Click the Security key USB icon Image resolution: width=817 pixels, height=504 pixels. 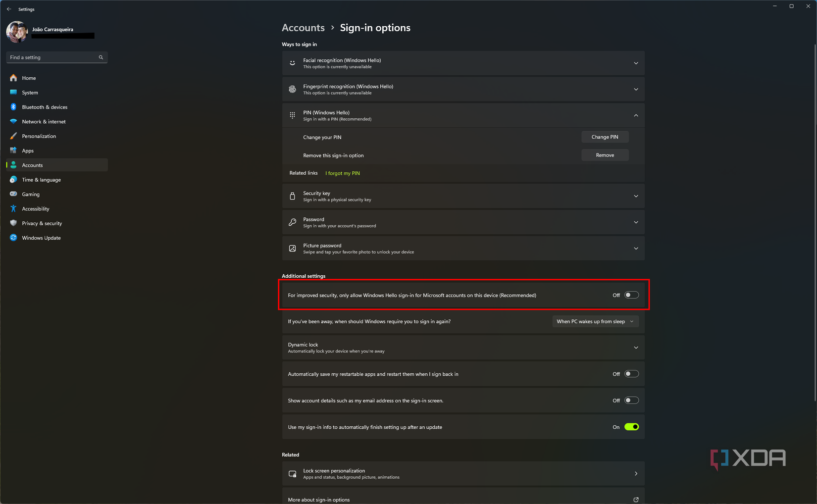click(x=293, y=196)
